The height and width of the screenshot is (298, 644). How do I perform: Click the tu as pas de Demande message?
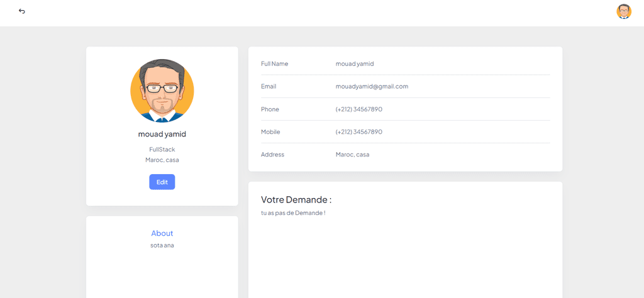click(x=293, y=213)
